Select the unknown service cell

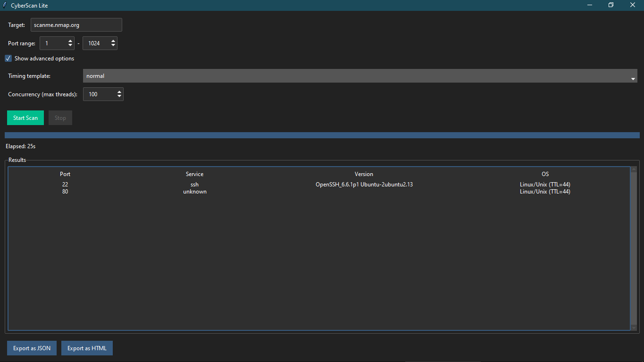click(x=195, y=192)
